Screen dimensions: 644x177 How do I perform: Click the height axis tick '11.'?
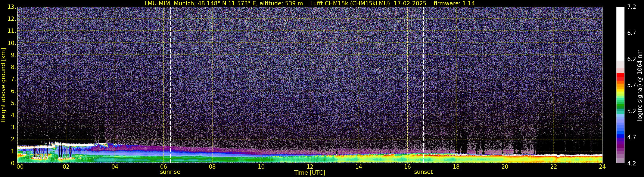(x=12, y=31)
